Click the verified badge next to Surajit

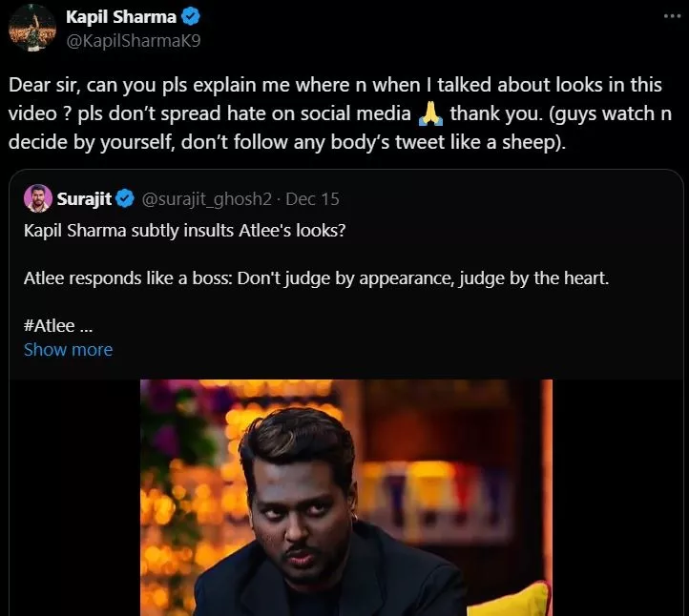(125, 199)
